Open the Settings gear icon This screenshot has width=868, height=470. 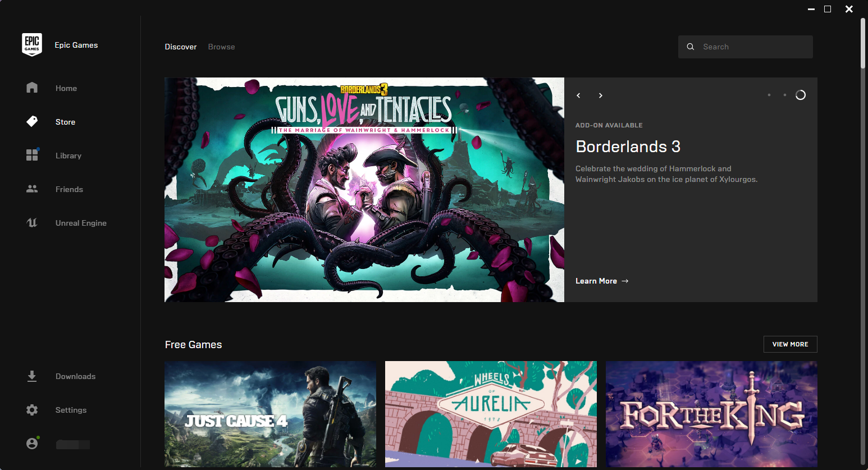(32, 410)
